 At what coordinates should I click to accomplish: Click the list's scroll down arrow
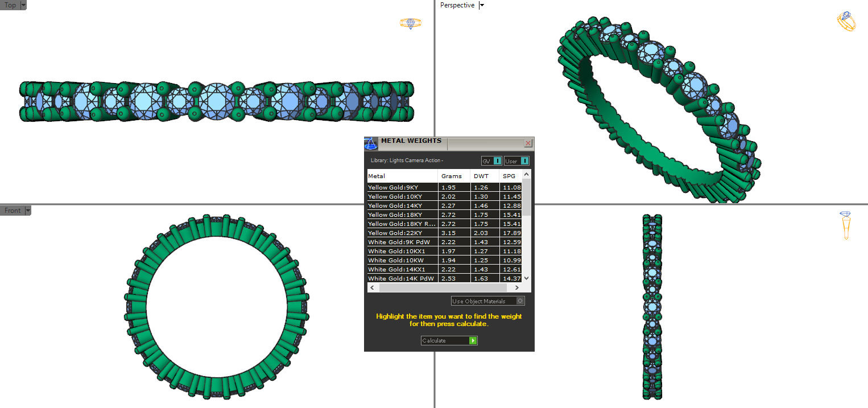(527, 278)
